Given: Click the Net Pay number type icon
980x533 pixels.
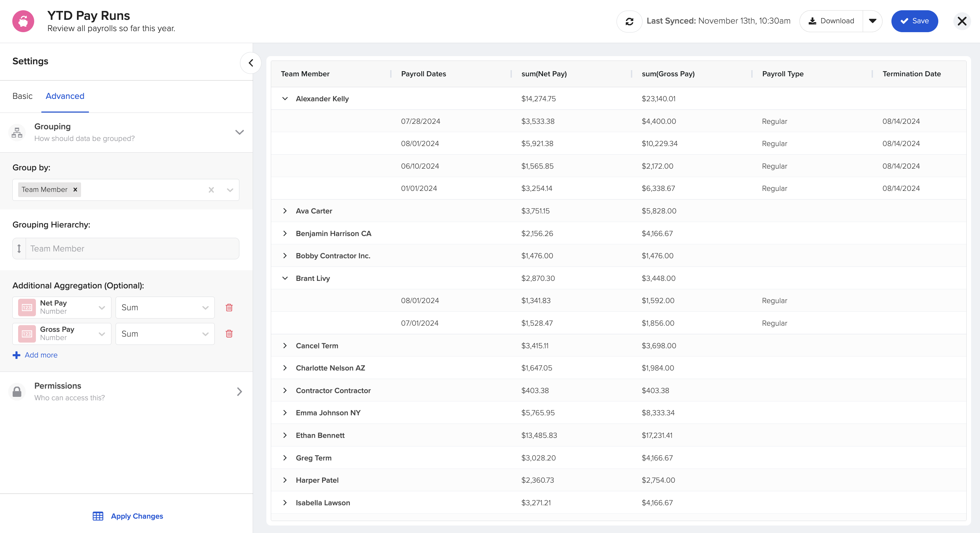Looking at the screenshot, I should [x=27, y=308].
